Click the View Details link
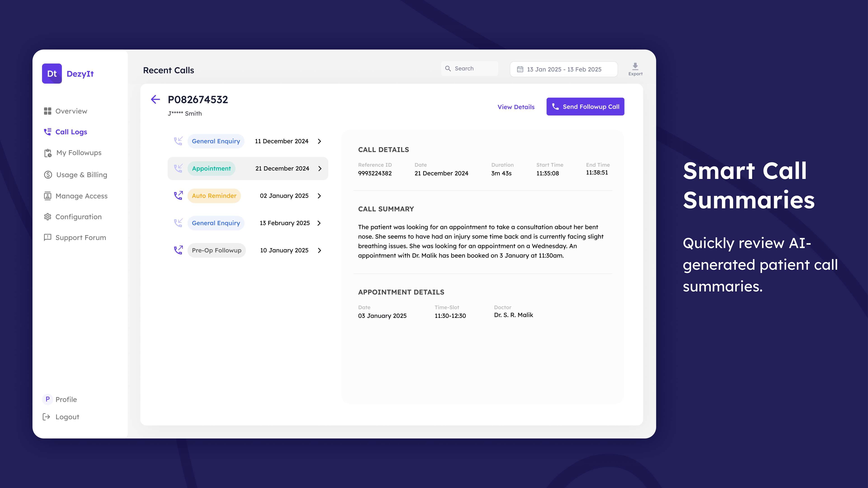Screen dimensions: 868x488 [516, 107]
